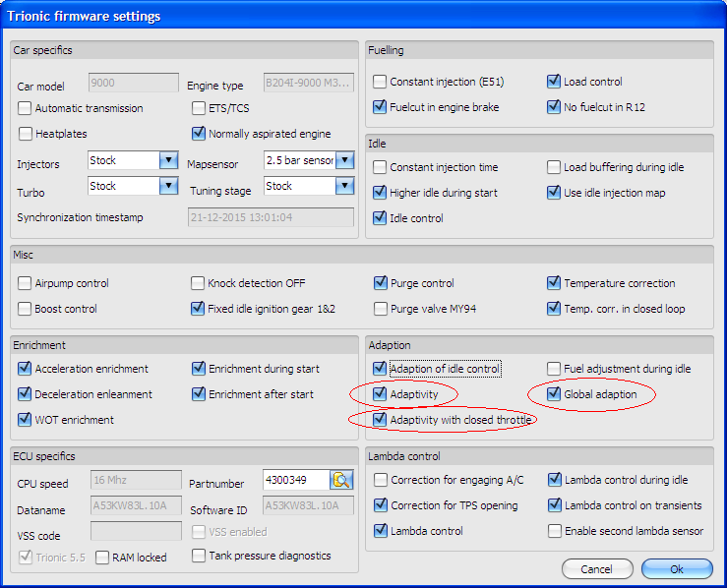Uncheck Adaption of idle control

pos(380,369)
